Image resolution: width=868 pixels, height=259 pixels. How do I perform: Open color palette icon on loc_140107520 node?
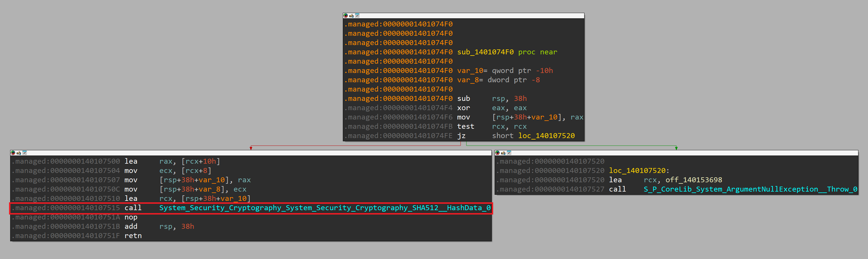click(x=497, y=153)
